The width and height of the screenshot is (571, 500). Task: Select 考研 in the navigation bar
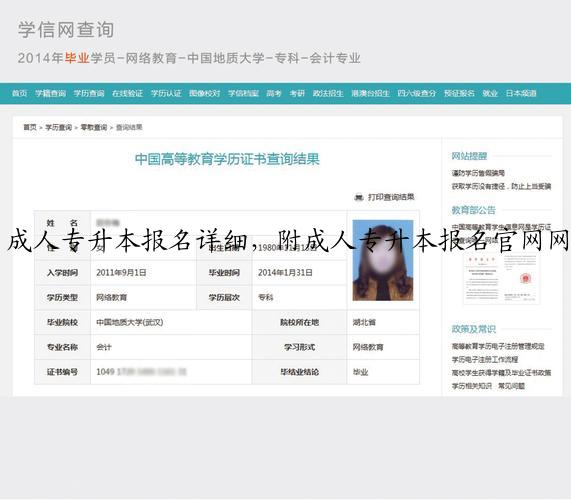297,94
